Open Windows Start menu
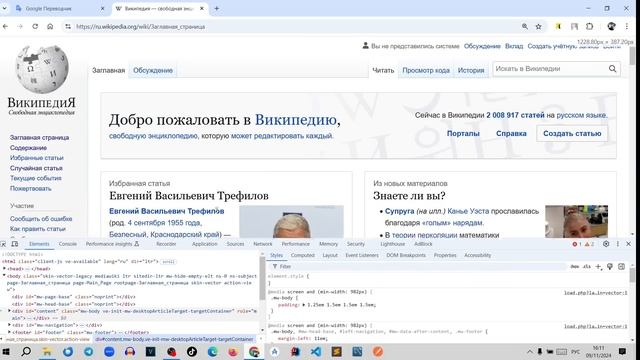 6,351
